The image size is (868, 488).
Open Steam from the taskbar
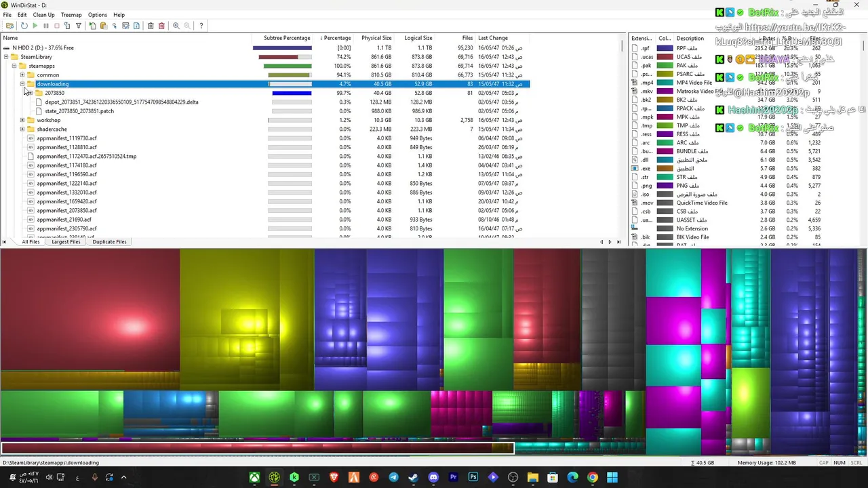[413, 477]
